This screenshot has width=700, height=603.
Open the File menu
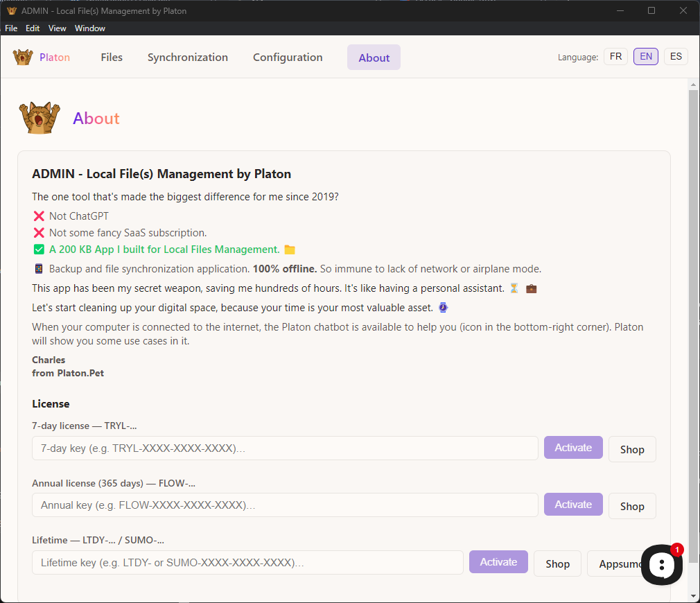pos(11,28)
